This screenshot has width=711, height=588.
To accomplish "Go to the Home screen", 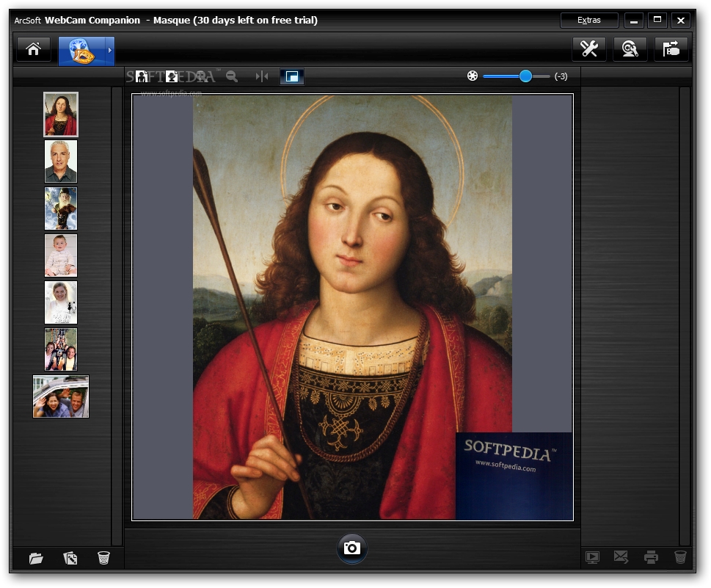I will coord(34,49).
